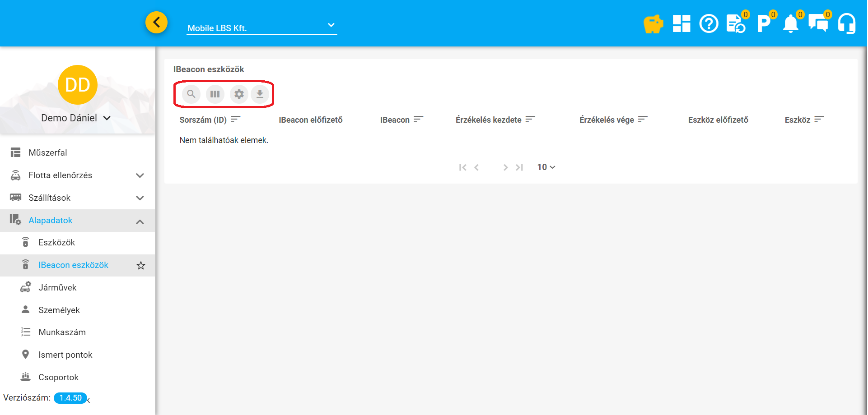The width and height of the screenshot is (868, 415).
Task: Open the Járművek menu item
Action: click(57, 288)
